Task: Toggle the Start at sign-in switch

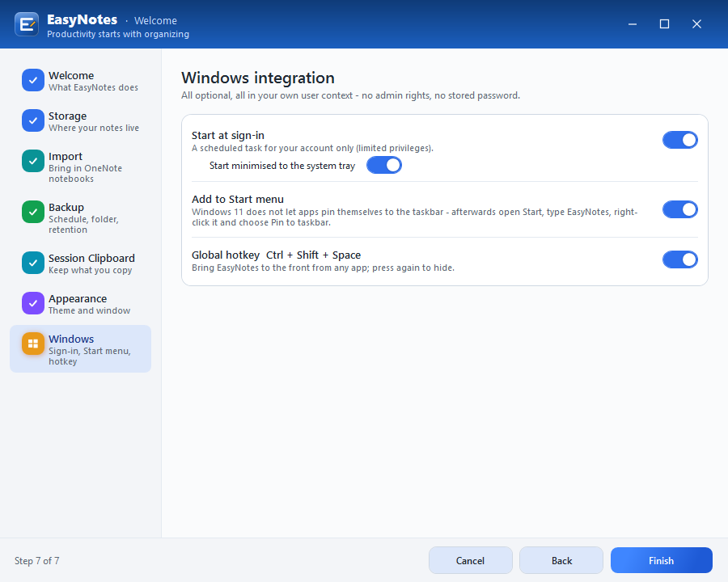Action: [x=679, y=140]
